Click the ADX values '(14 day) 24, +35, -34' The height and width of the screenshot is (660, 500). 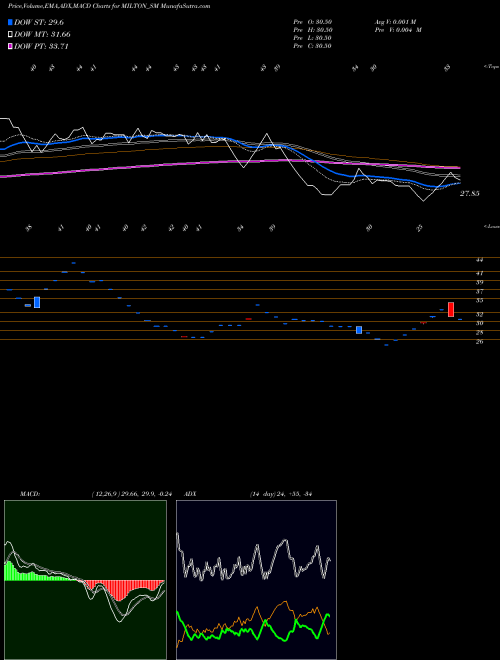(280, 494)
